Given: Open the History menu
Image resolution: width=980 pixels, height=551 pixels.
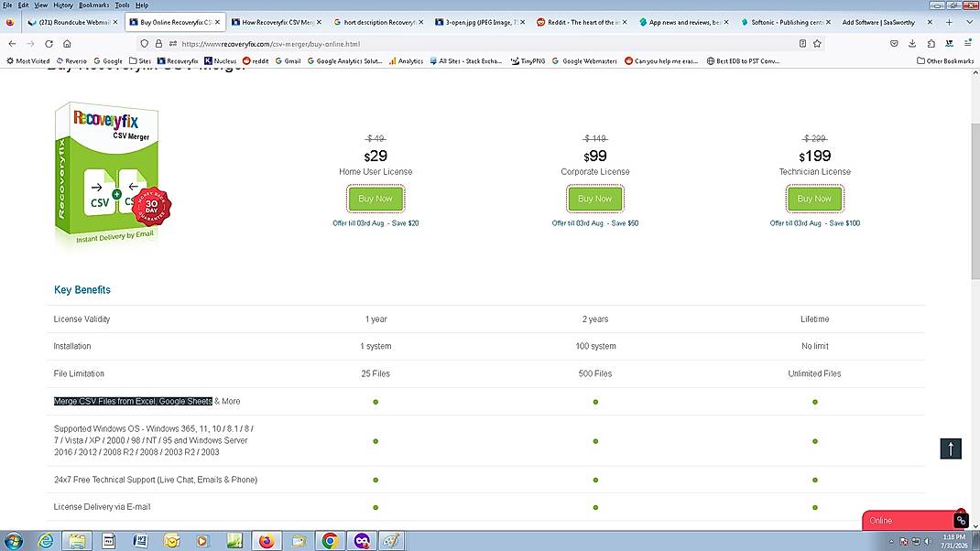Looking at the screenshot, I should click(62, 5).
